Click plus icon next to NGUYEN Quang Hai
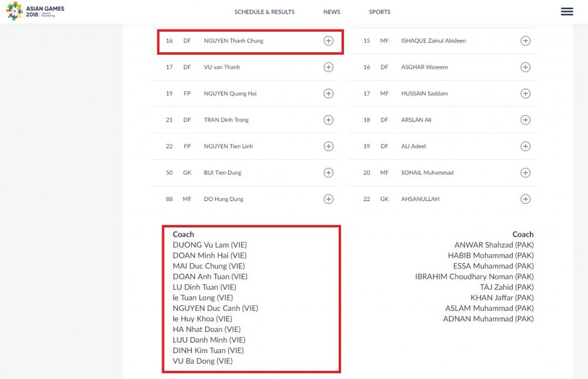 329,93
